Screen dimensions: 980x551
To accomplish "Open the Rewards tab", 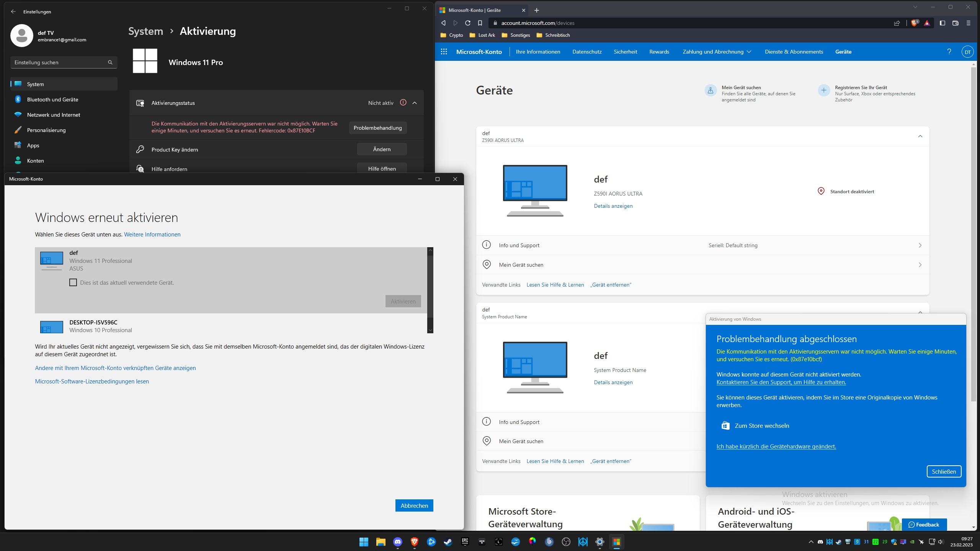I will [659, 52].
